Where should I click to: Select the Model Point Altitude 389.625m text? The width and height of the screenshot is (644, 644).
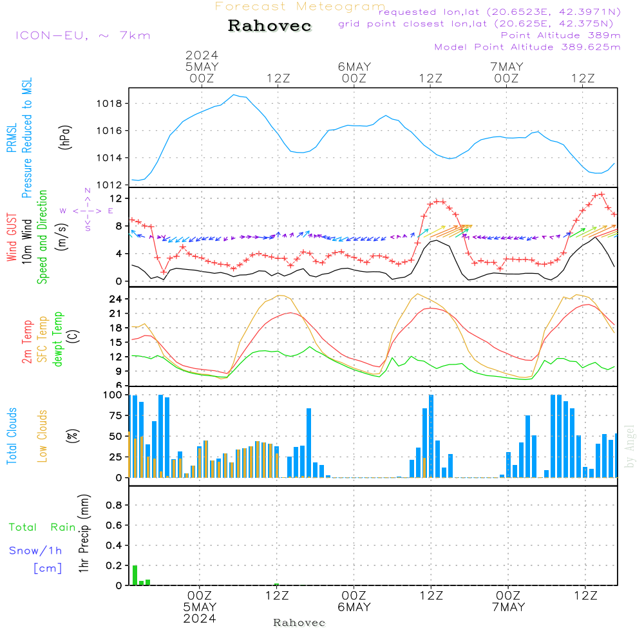[527, 47]
